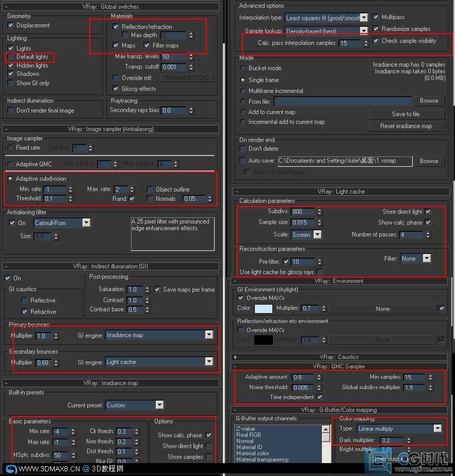The width and height of the screenshot is (455, 476).
Task: Click the HSph. subdivs spinner
Action: pos(73,455)
